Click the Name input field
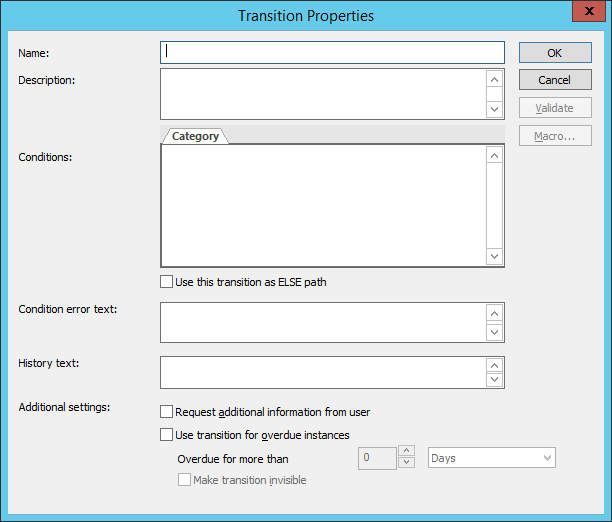The image size is (612, 522). (x=332, y=53)
